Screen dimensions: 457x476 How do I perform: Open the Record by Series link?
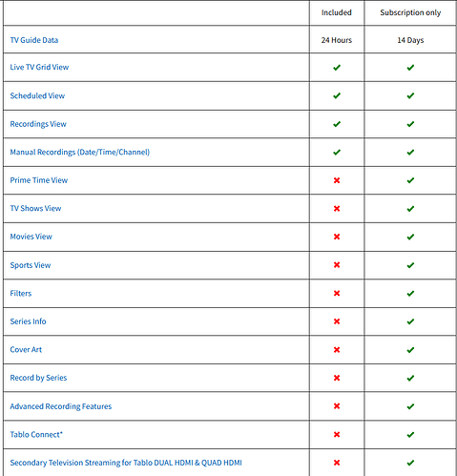(38, 378)
